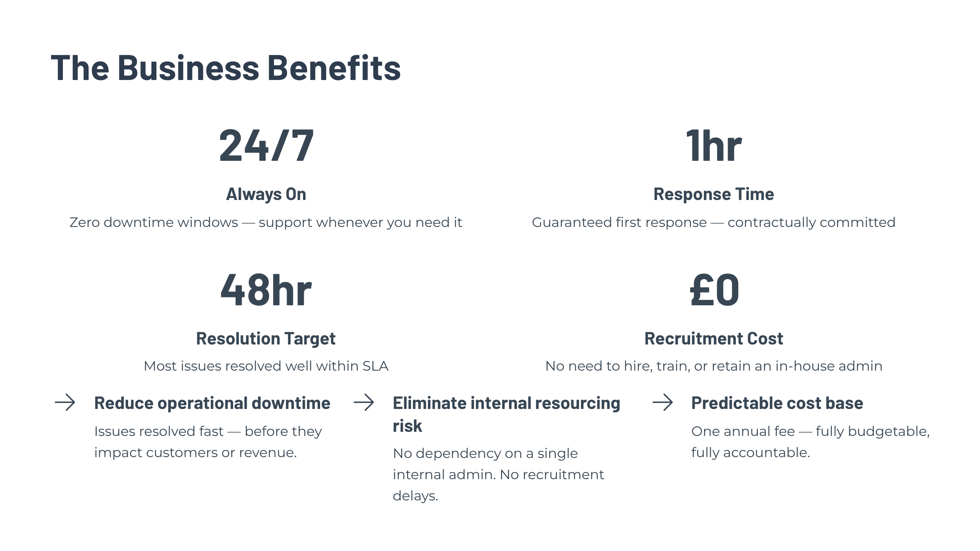The height and width of the screenshot is (551, 980).
Task: Click the arrow beside Predictable cost base
Action: point(662,402)
